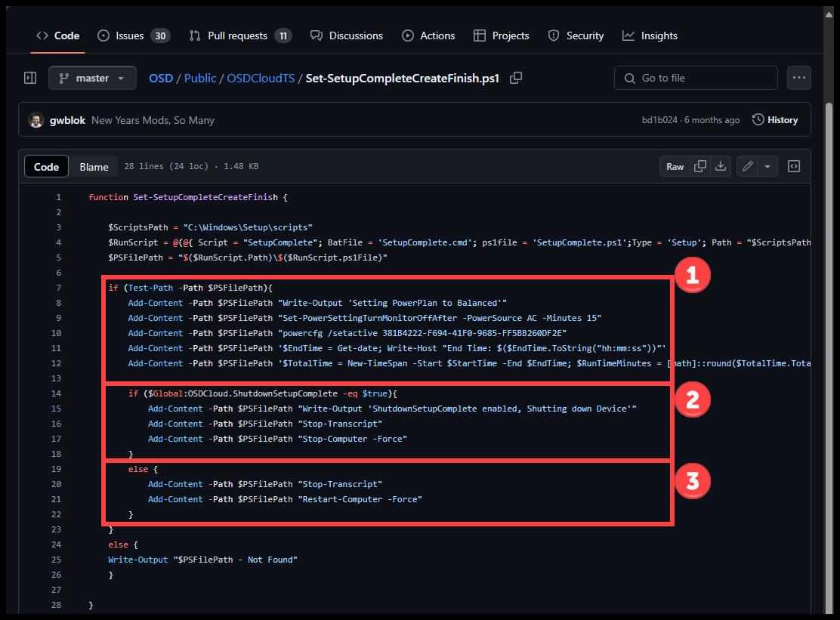This screenshot has height=620, width=840.
Task: Click the pencil edit file icon
Action: 748,166
